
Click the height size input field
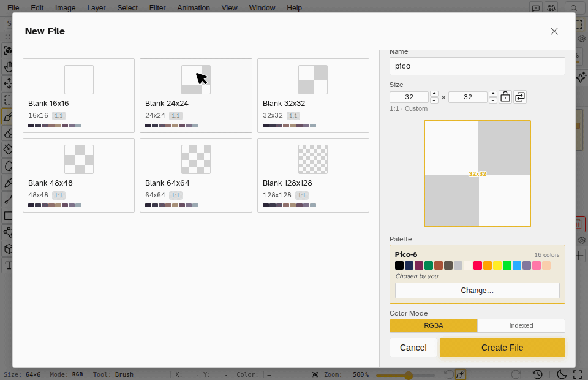[x=468, y=97]
